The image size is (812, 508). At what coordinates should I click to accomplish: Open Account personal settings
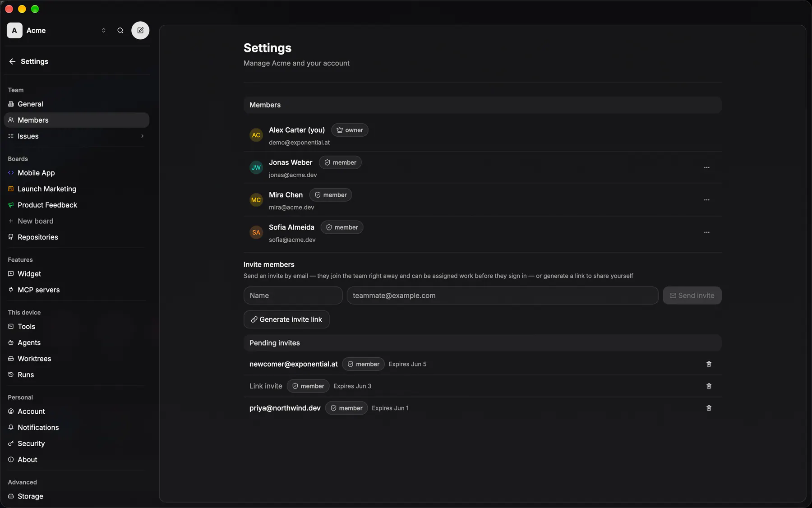click(x=77, y=411)
